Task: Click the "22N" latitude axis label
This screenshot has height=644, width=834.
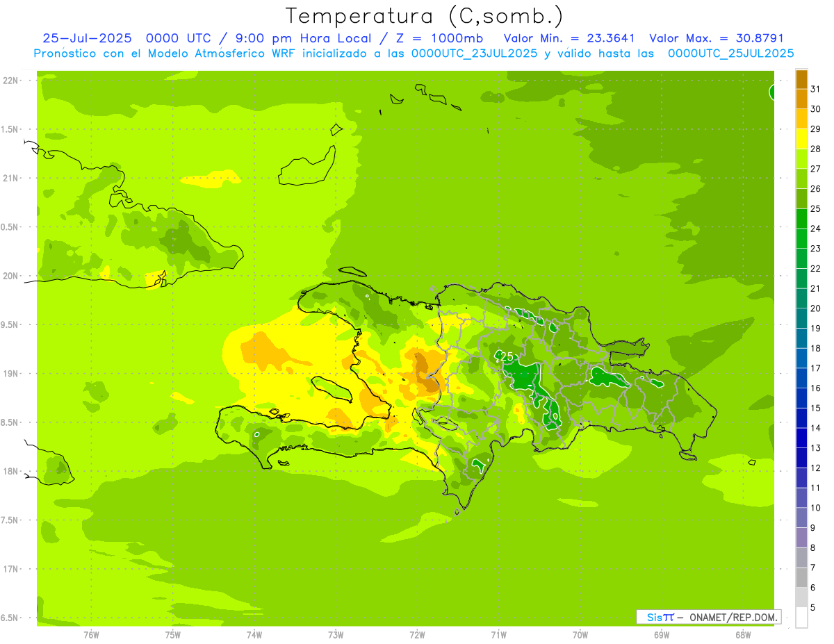Action: [x=10, y=81]
